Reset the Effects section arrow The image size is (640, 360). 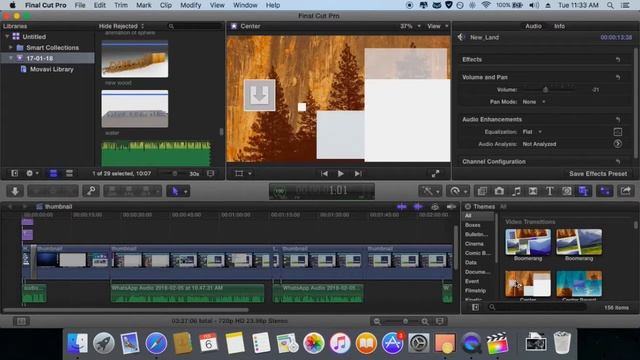[618, 60]
